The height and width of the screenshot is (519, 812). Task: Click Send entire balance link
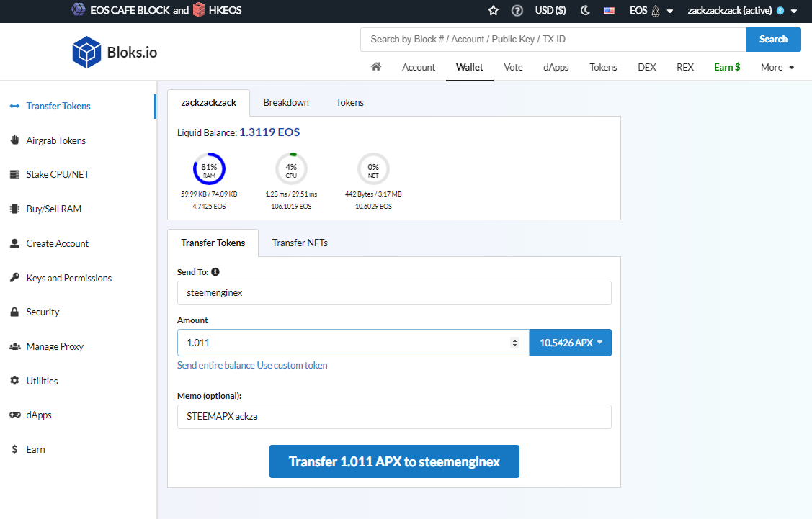(216, 366)
